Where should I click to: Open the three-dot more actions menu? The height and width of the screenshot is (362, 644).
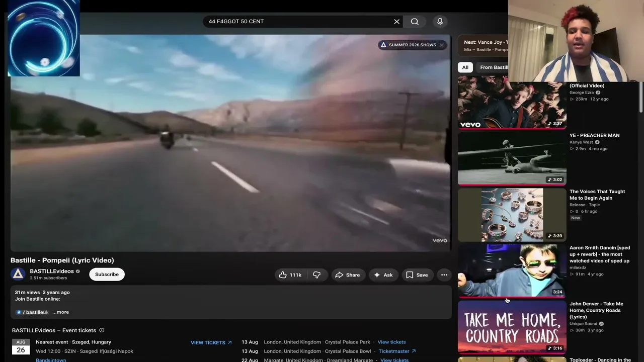pyautogui.click(x=444, y=275)
